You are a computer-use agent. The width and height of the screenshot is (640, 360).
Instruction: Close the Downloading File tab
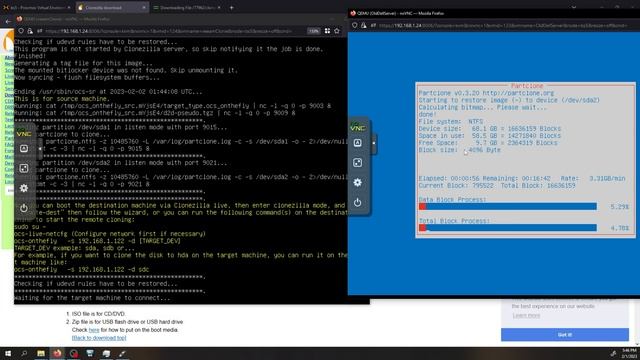tap(219, 7)
